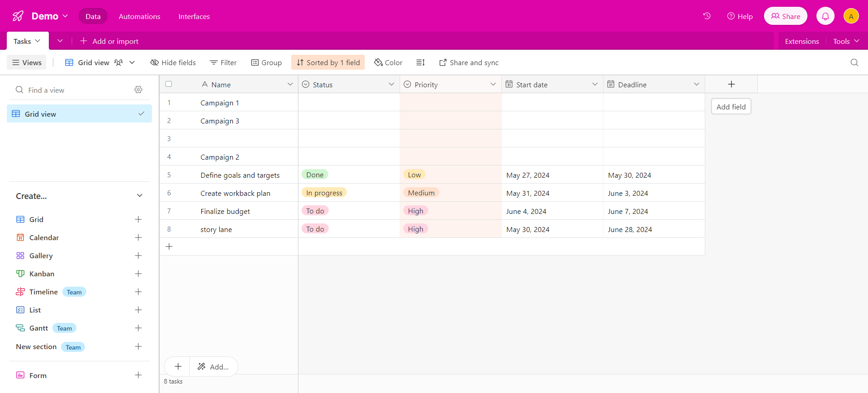Add a new Form view

click(x=138, y=375)
